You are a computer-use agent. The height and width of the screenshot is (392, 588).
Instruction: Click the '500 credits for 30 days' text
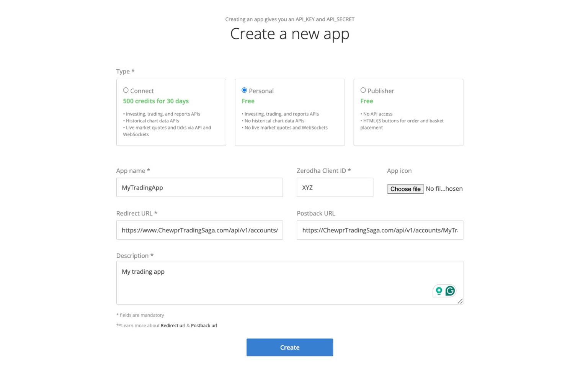coord(156,101)
